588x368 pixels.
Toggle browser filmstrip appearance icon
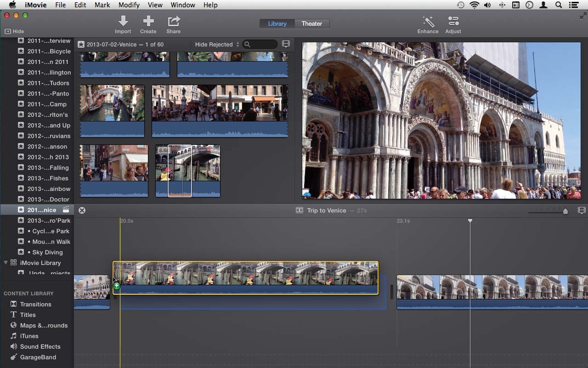click(x=286, y=44)
